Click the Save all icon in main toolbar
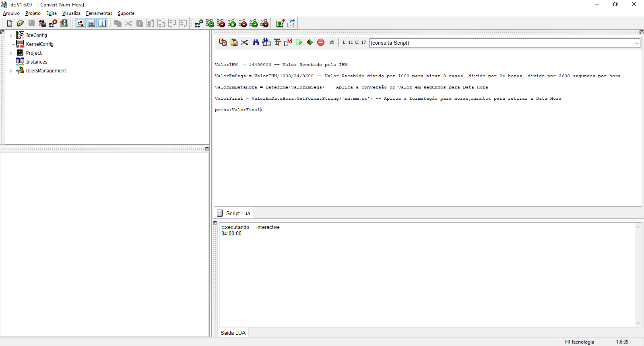 [42, 23]
